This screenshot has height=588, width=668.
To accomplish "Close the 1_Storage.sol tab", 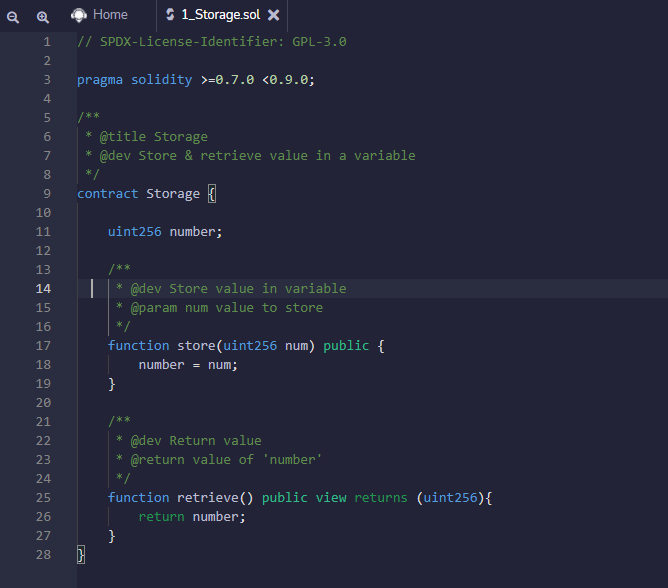I will (274, 15).
